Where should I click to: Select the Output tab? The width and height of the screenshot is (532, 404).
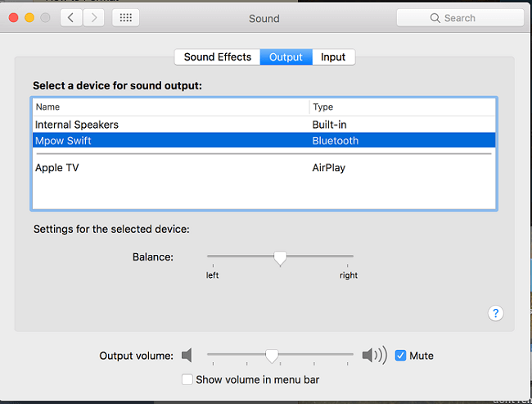click(286, 57)
